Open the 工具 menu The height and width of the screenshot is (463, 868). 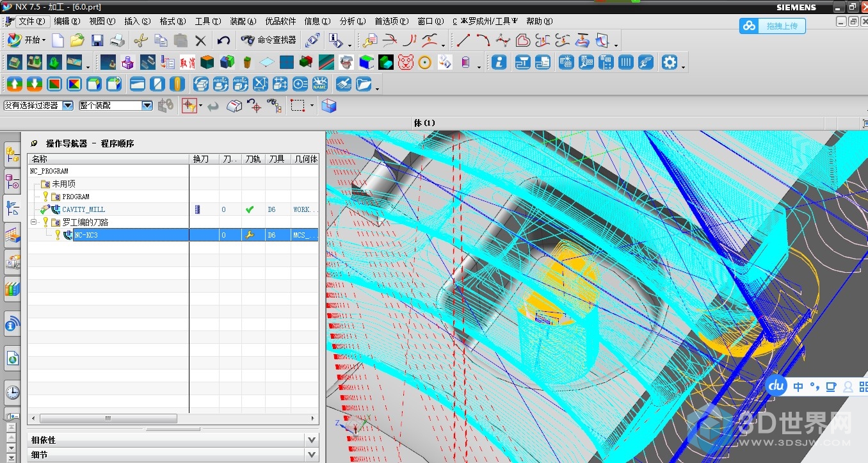click(207, 21)
